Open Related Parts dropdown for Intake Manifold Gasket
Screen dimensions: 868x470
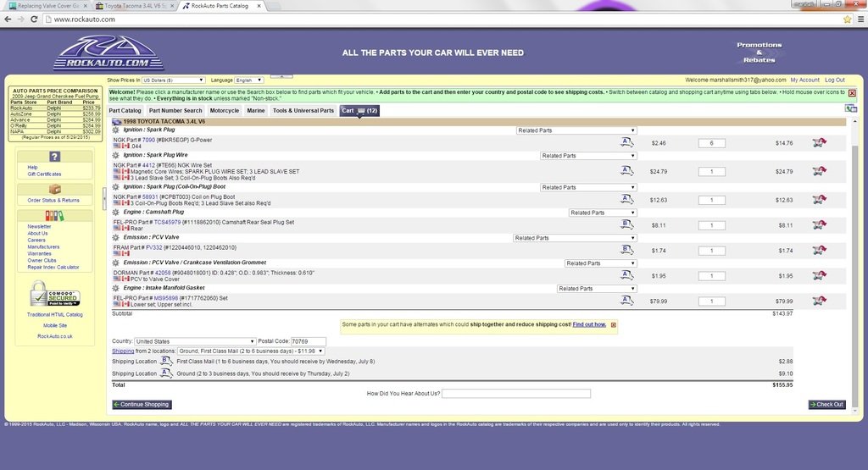[597, 289]
